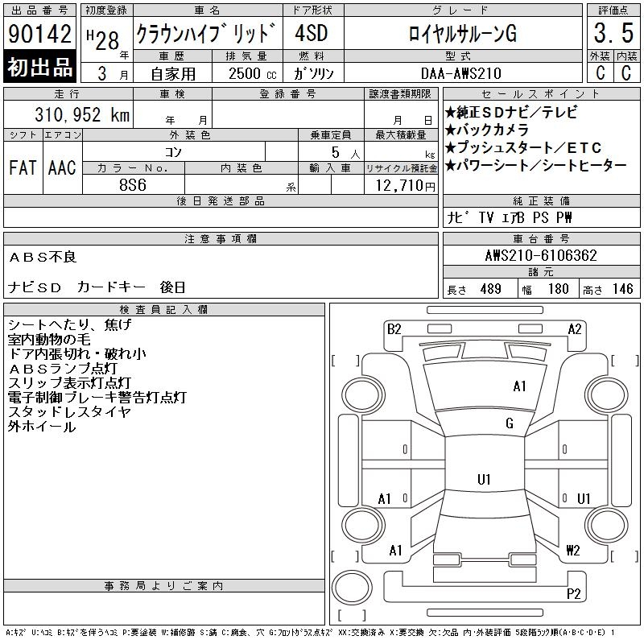This screenshot has width=644, height=644.
Task: Select the G windshield chip mark
Action: 510,423
